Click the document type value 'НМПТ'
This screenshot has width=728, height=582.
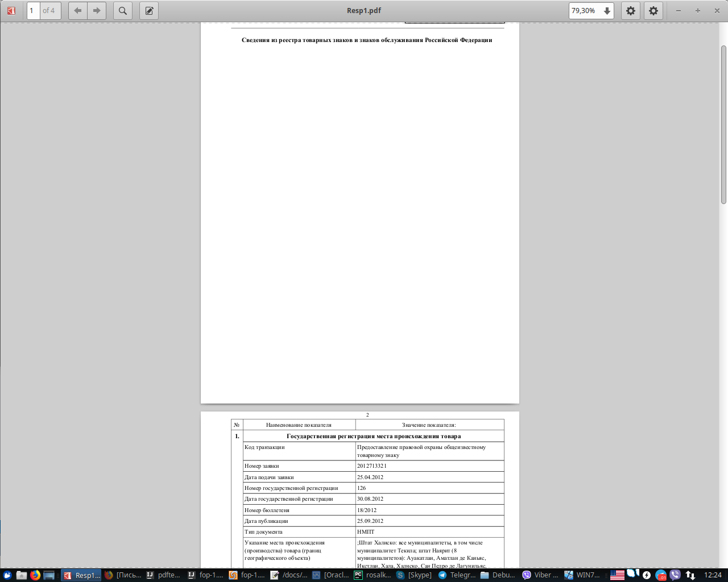click(366, 532)
